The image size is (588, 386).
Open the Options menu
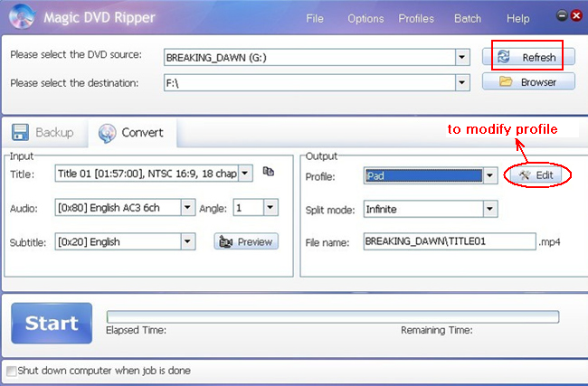click(365, 18)
